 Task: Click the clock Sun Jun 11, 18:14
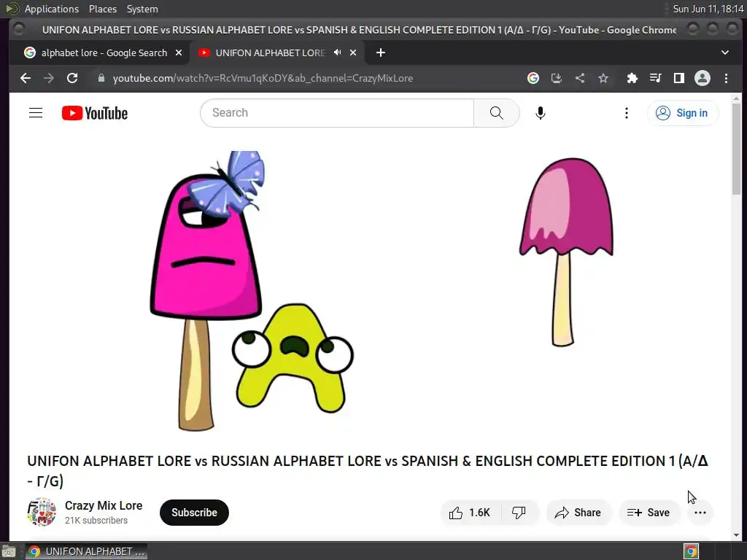tap(708, 9)
